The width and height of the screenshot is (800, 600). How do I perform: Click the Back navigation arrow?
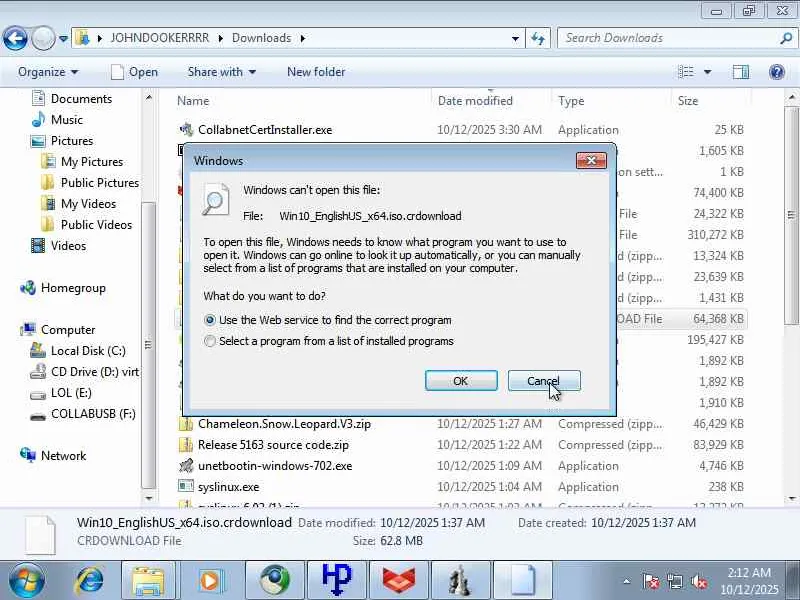point(15,38)
